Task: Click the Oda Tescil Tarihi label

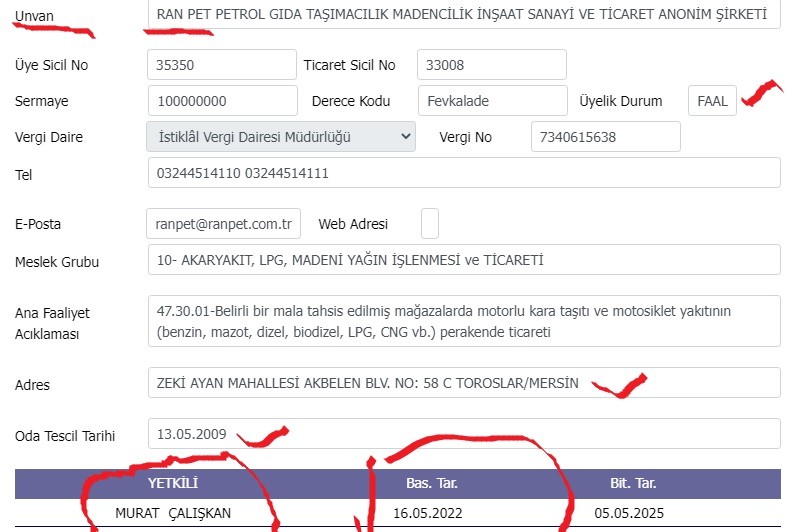Action: pyautogui.click(x=65, y=436)
